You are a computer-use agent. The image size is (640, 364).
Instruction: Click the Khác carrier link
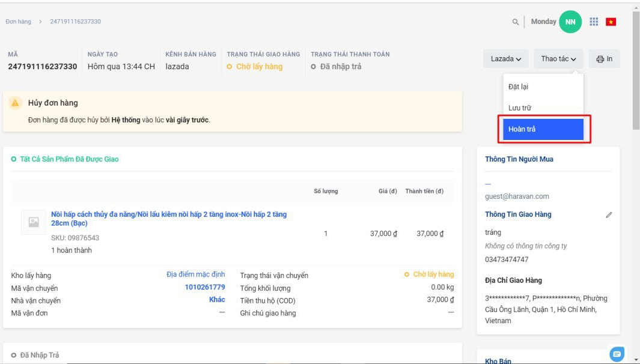coord(217,300)
